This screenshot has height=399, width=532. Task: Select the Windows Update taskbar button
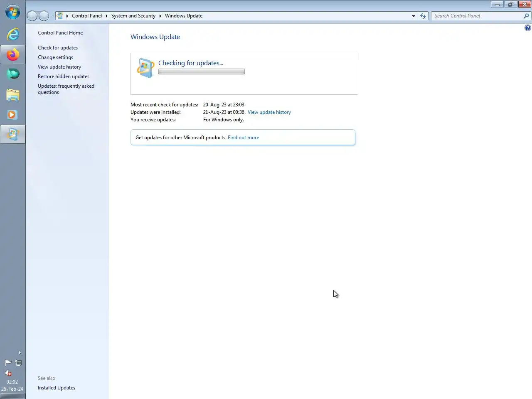[x=12, y=134]
